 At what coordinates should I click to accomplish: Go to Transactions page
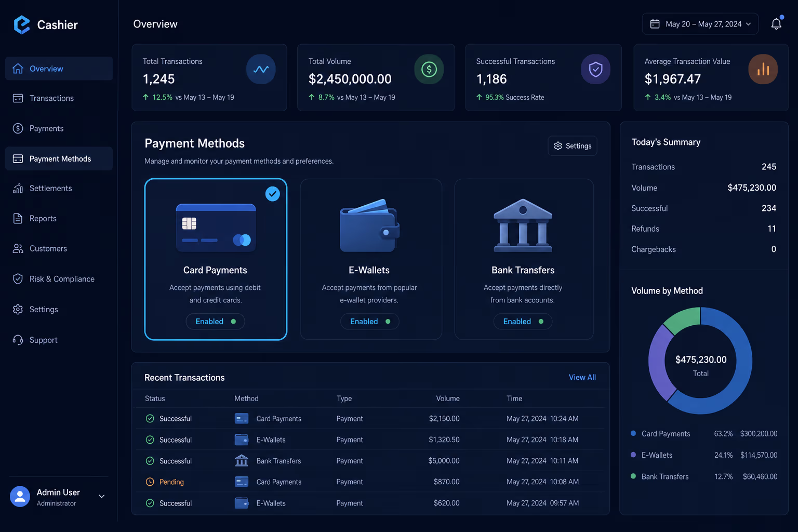59,98
